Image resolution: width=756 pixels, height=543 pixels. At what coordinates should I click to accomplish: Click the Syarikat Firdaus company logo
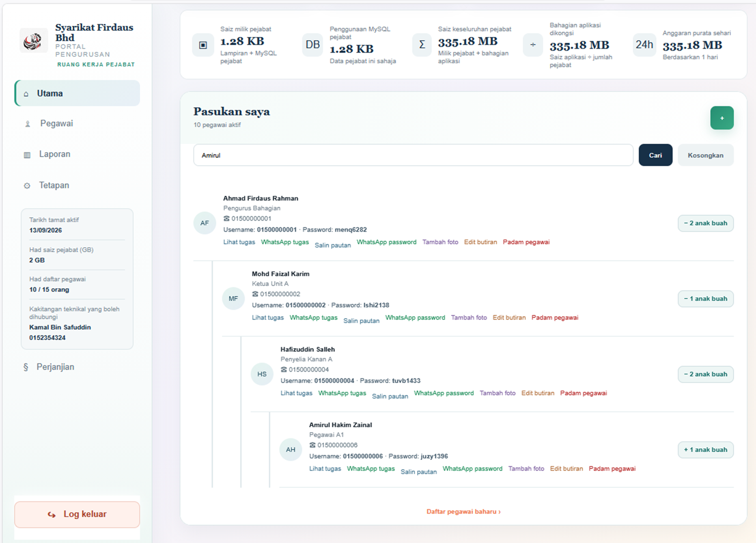[33, 41]
